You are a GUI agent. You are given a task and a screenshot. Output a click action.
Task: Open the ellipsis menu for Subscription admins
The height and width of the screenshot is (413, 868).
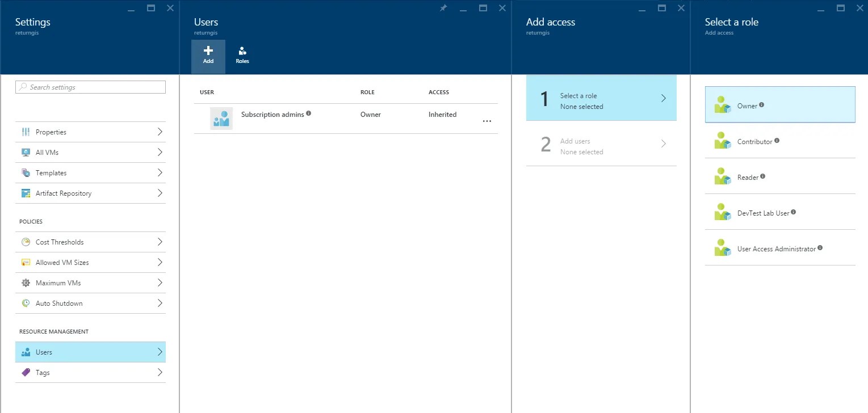(x=487, y=121)
